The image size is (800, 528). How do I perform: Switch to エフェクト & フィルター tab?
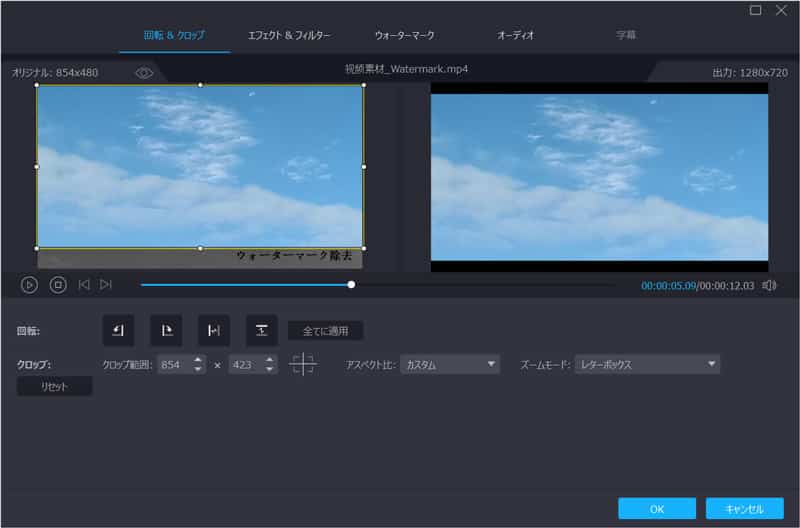tap(289, 35)
